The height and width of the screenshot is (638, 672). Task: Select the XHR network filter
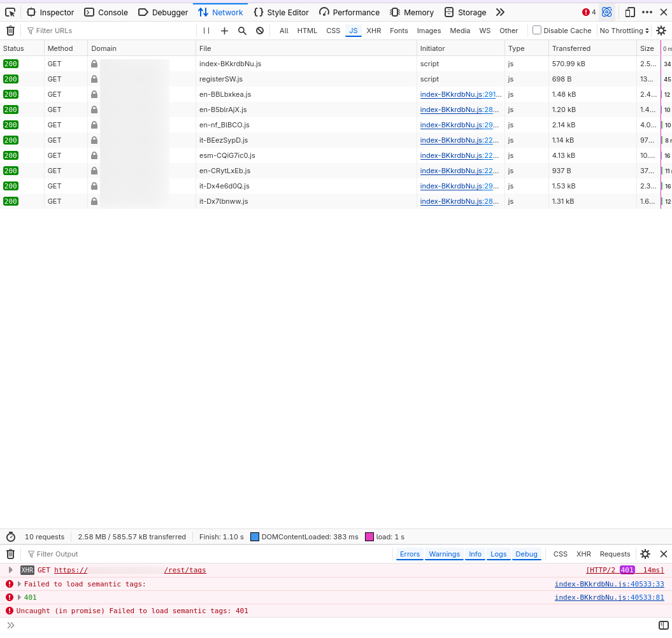(x=374, y=31)
